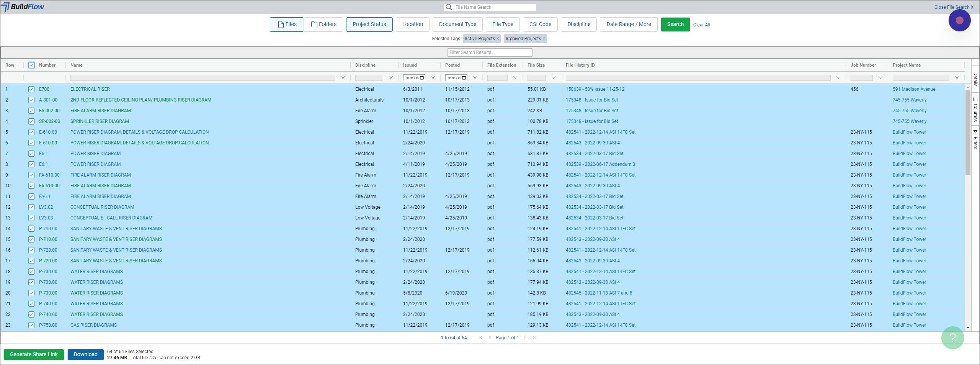The width and height of the screenshot is (980, 365).
Task: Click the BuildFlow logo icon
Action: click(x=6, y=7)
